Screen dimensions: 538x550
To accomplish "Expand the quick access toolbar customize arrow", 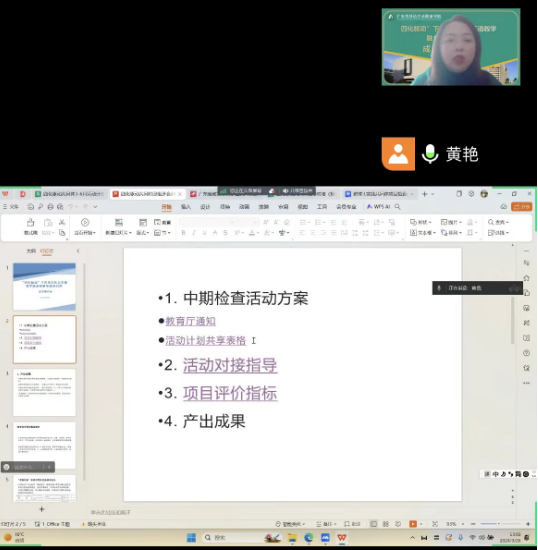I will click(x=95, y=207).
